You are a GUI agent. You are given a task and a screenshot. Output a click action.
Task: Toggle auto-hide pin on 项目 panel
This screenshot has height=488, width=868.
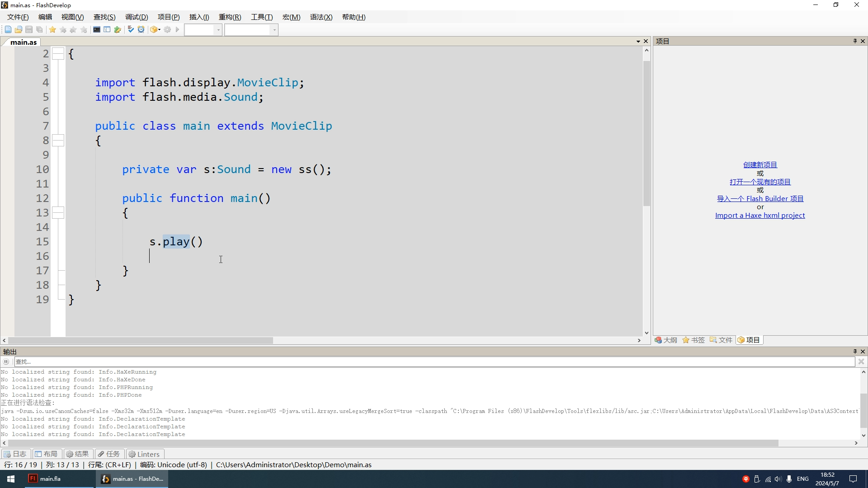855,41
